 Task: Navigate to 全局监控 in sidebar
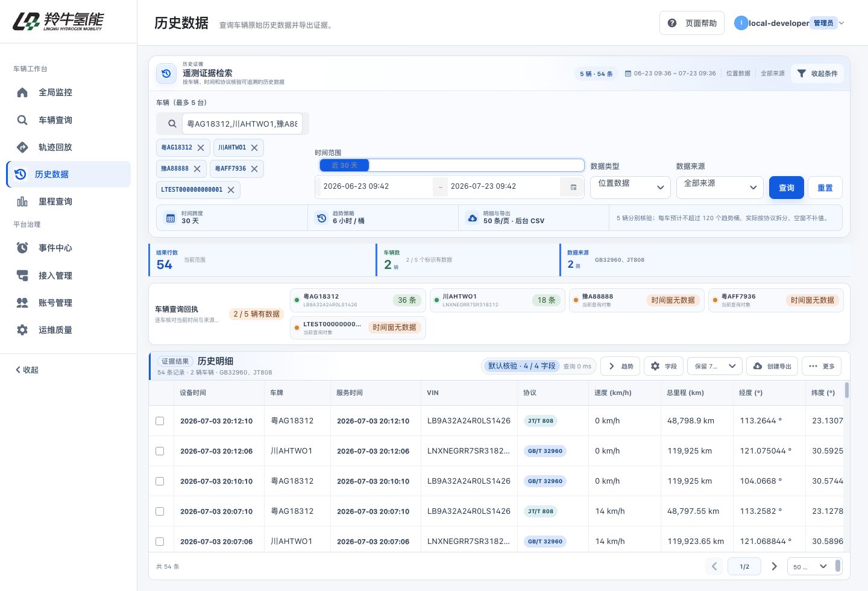(x=69, y=92)
